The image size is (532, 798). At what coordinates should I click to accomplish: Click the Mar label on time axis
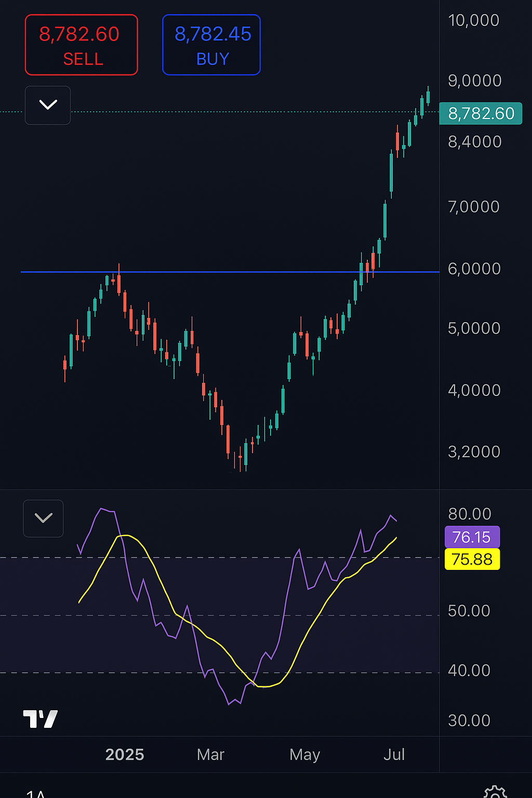tap(210, 754)
